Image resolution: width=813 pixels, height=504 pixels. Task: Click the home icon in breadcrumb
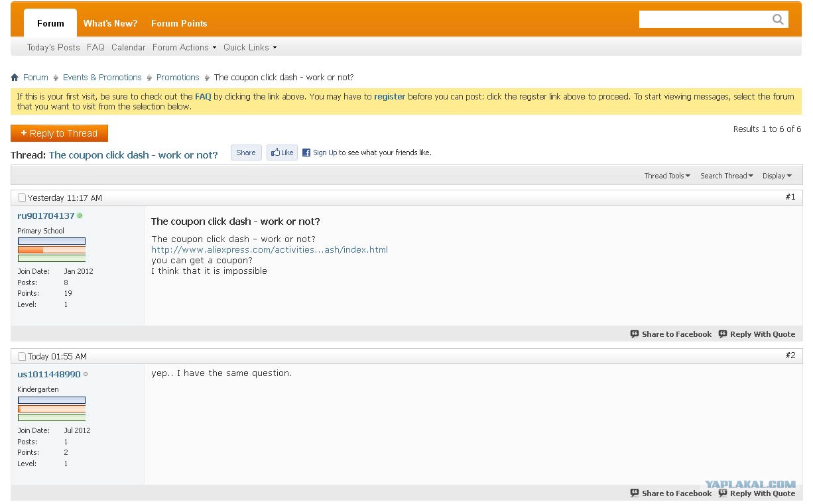15,78
